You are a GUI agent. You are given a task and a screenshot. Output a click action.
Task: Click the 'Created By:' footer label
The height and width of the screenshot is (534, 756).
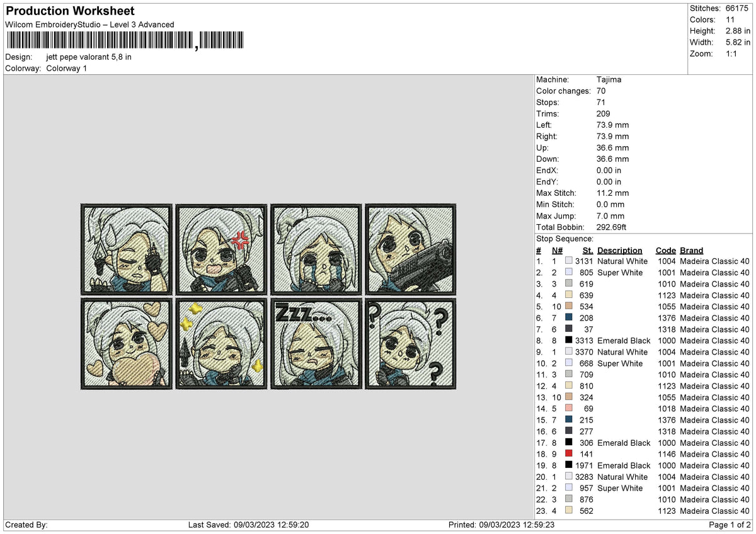click(26, 525)
